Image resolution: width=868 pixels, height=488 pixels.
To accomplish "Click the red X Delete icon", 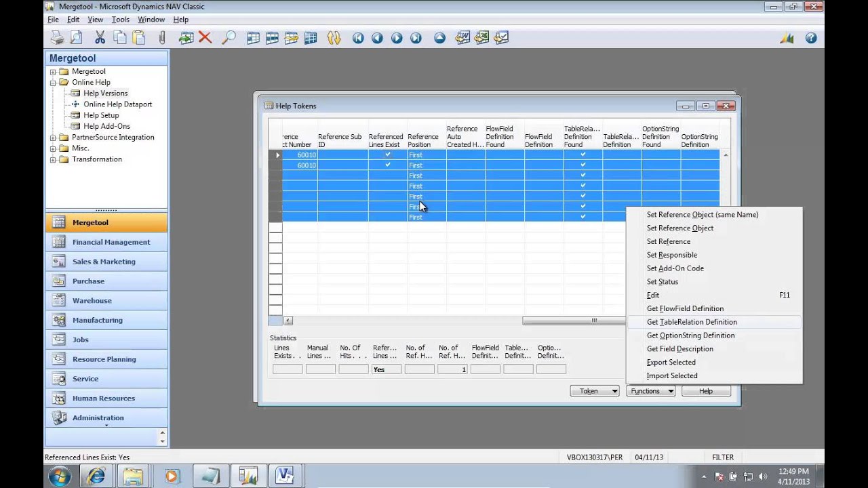I will (205, 38).
